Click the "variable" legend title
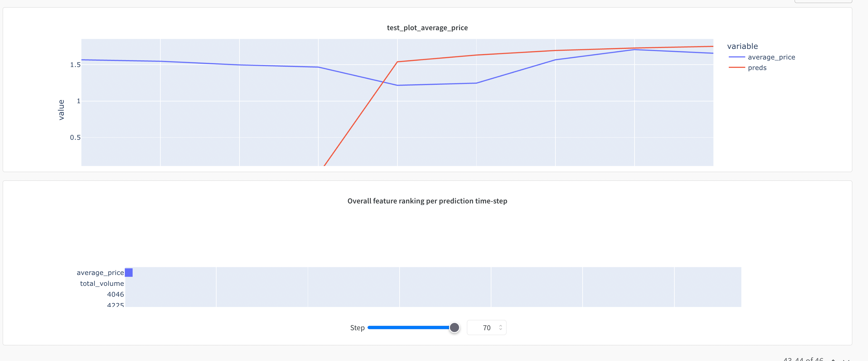 click(742, 46)
